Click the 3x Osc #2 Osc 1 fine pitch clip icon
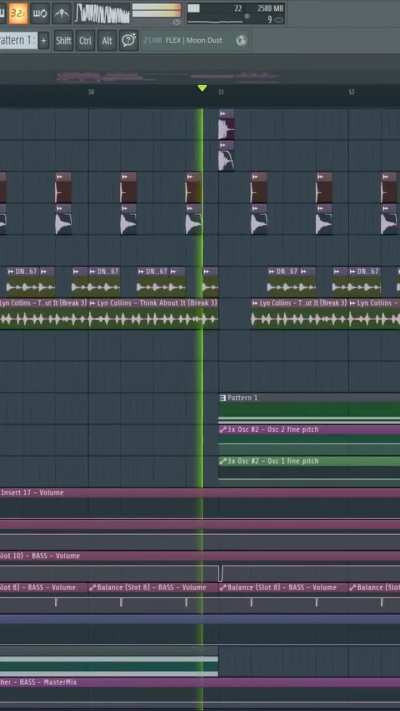This screenshot has width=400, height=711. pyautogui.click(x=223, y=461)
